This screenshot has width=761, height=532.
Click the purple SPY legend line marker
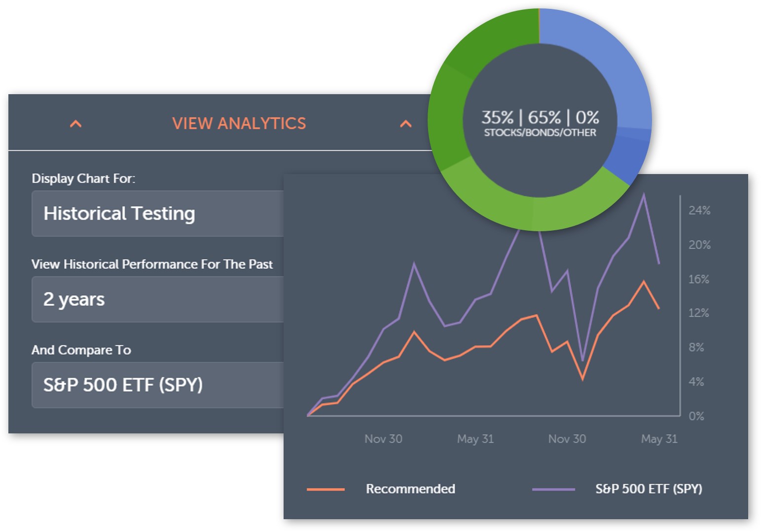(x=553, y=490)
